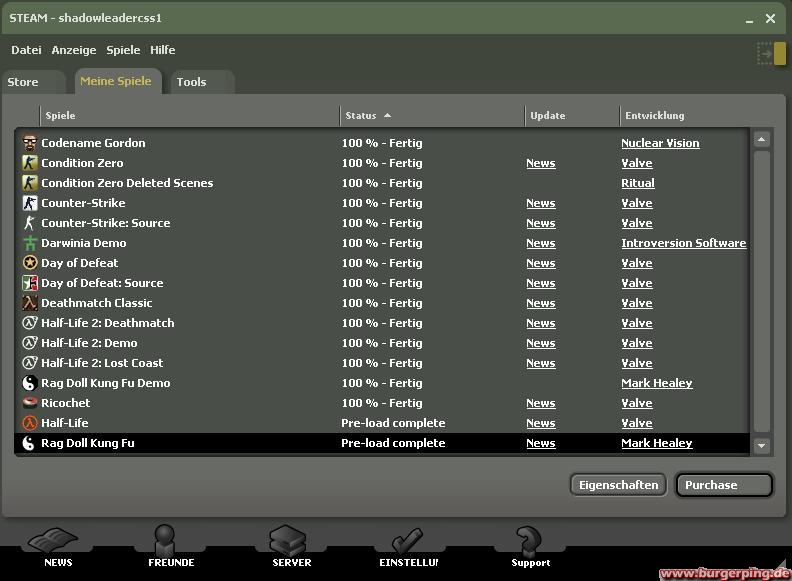Click the selected Rag Doll Kung Fu icon
792x581 pixels.
coord(30,443)
